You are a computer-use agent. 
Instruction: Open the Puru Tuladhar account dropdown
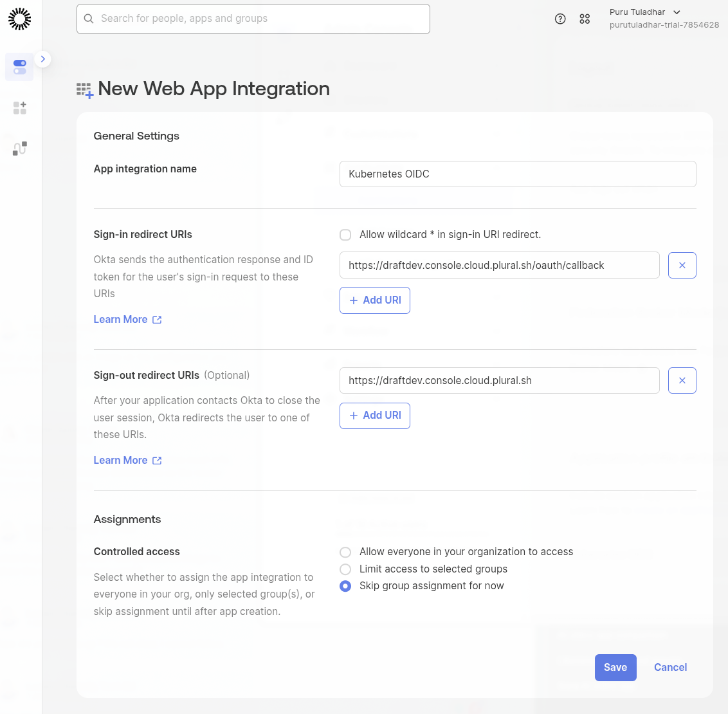pos(645,12)
